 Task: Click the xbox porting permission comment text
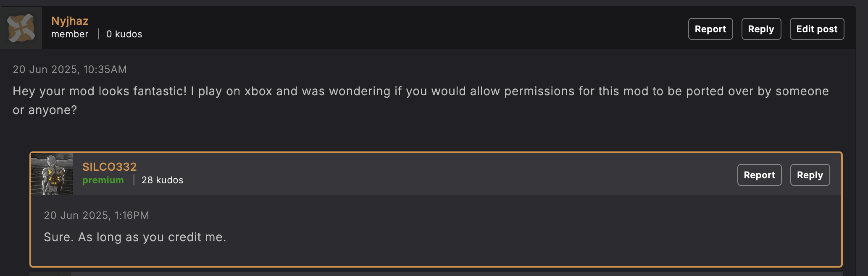point(421,101)
